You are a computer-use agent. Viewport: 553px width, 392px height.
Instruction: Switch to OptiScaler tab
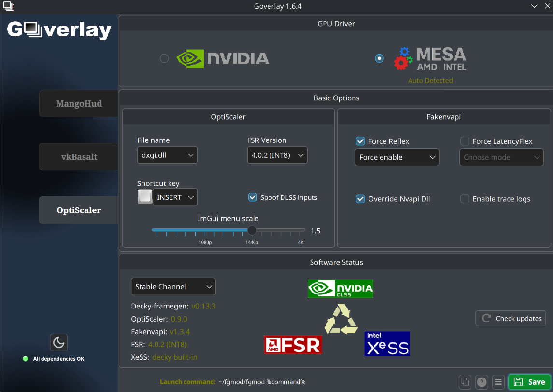point(79,210)
